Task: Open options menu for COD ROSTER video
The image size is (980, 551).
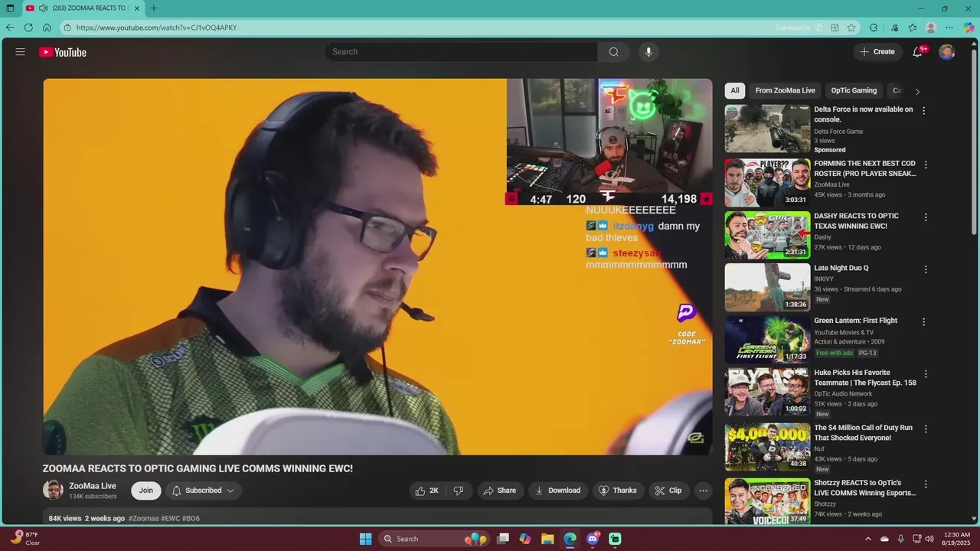Action: 926,165
